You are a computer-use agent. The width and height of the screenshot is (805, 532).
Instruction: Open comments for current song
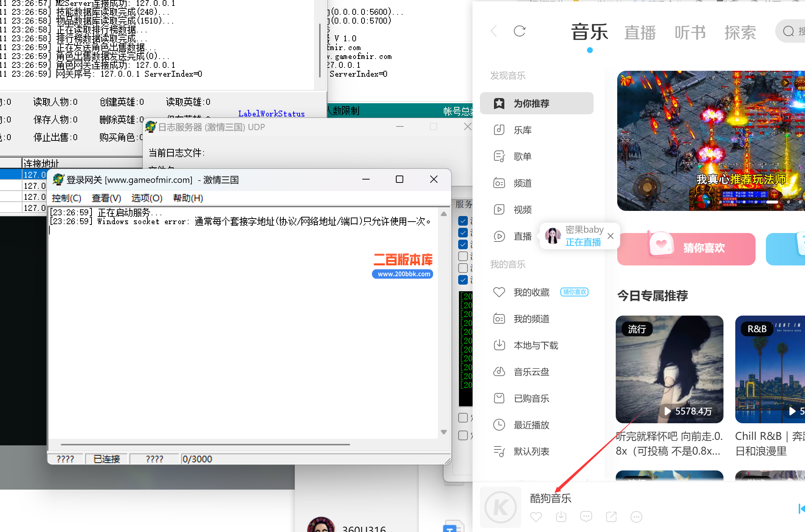tap(586, 517)
